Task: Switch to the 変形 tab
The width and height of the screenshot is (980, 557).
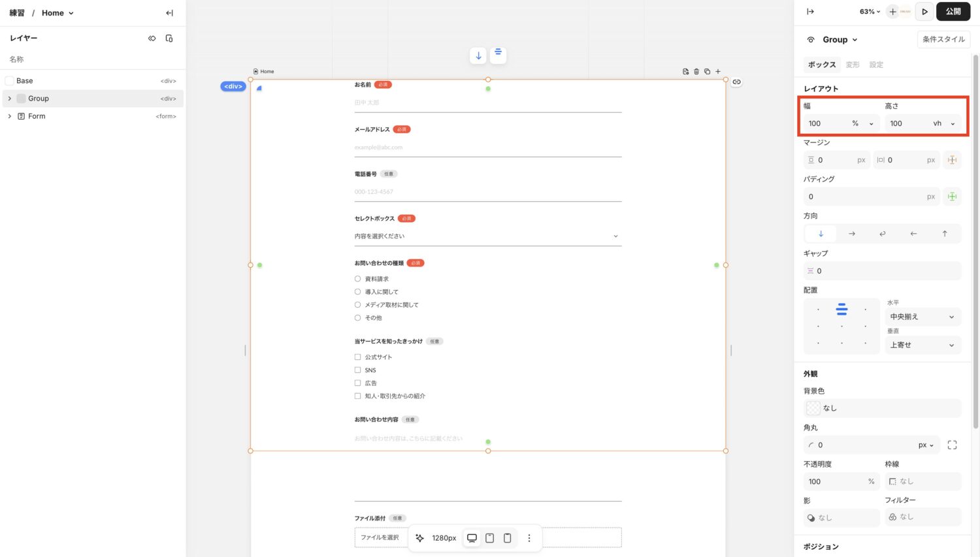Action: coord(853,65)
